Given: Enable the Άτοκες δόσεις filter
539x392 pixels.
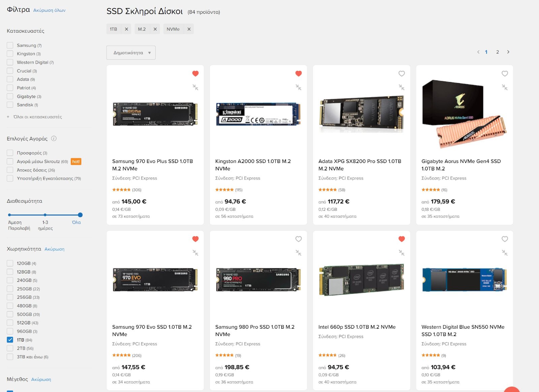Looking at the screenshot, I should tap(10, 170).
